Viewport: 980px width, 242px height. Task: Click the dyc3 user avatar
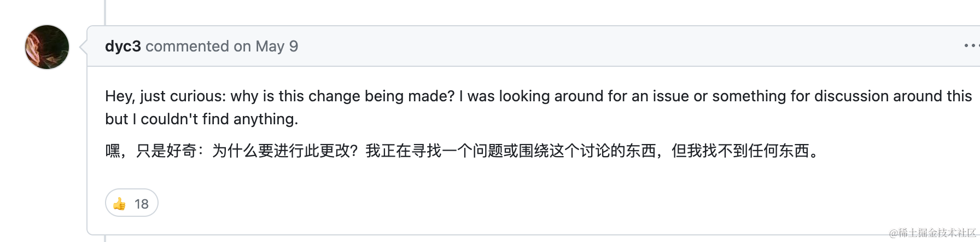click(x=47, y=47)
